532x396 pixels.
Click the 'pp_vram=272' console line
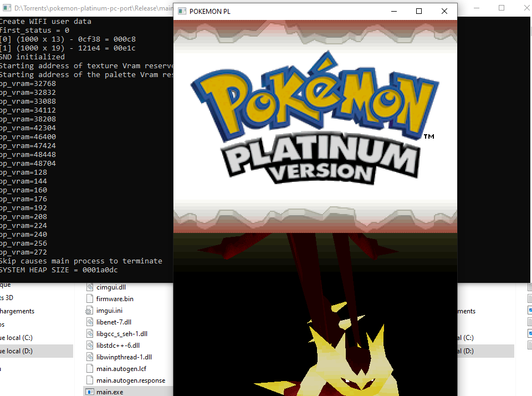click(23, 252)
